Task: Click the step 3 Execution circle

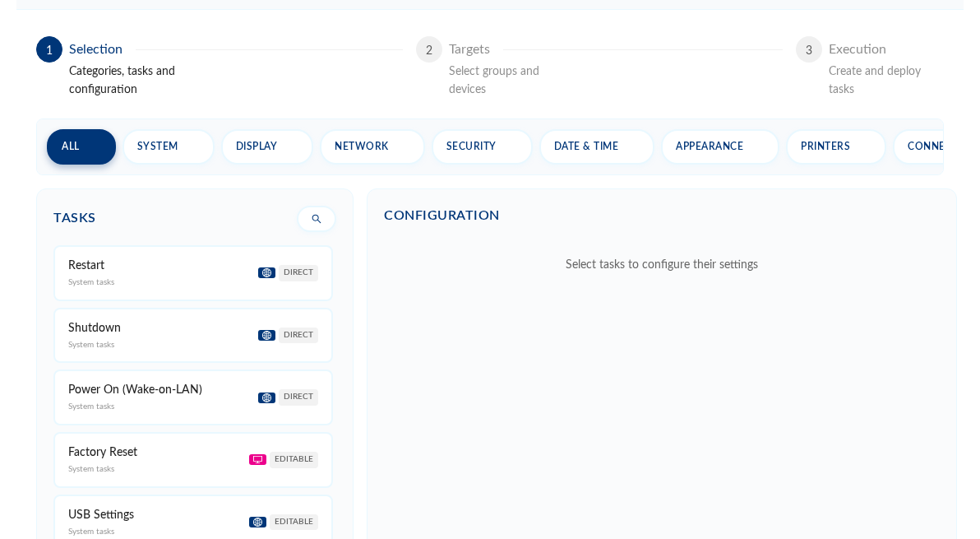Action: coord(808,49)
